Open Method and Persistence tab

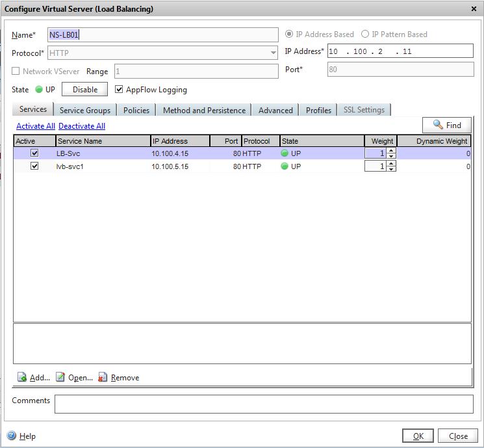(204, 110)
